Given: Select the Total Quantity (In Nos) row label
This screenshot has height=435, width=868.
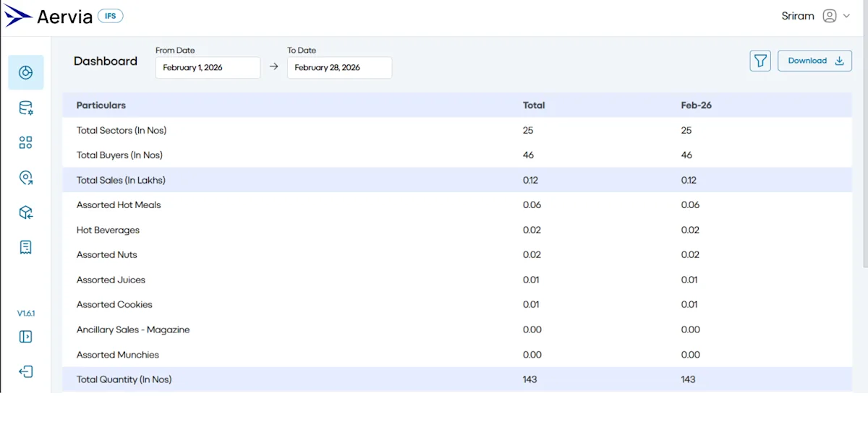Looking at the screenshot, I should click(124, 380).
